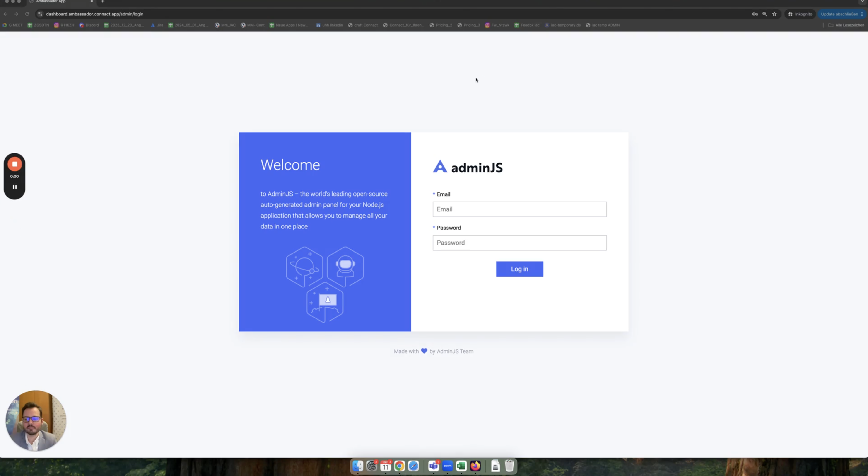Open the Discord bookmark
This screenshot has height=476, width=868.
[89, 25]
